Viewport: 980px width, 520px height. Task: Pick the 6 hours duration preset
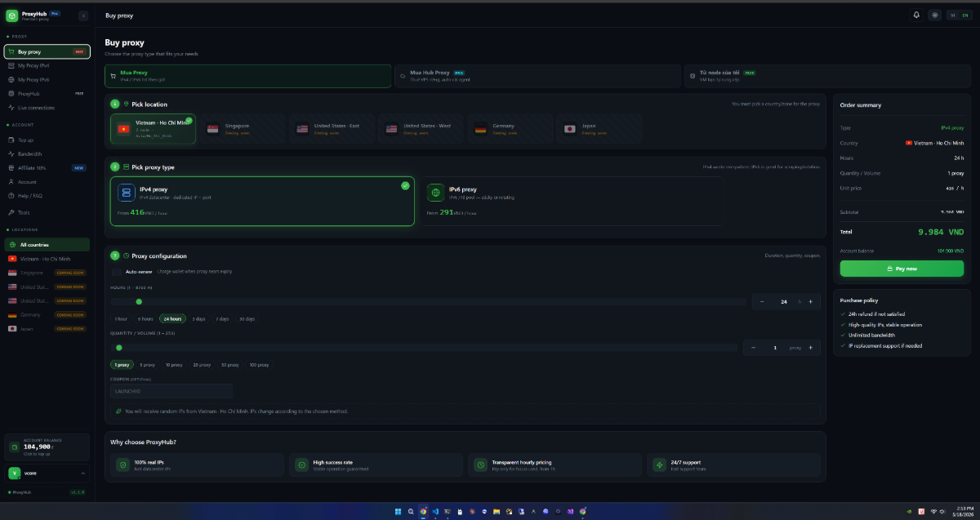coord(146,318)
